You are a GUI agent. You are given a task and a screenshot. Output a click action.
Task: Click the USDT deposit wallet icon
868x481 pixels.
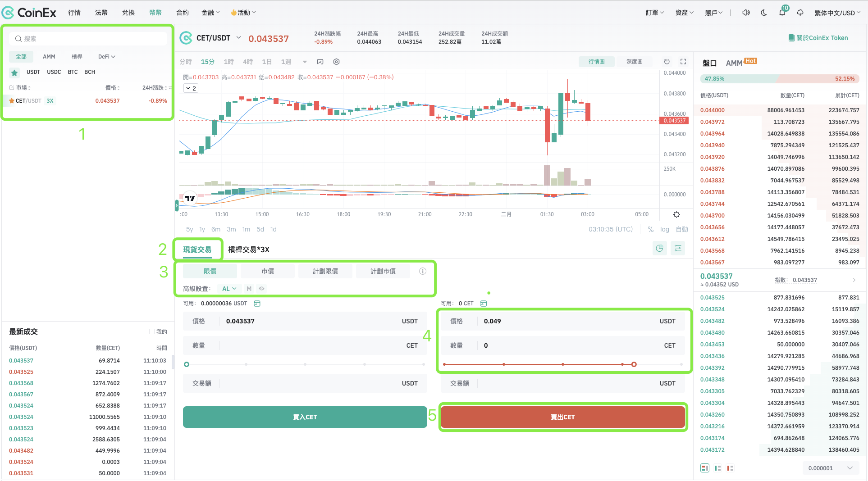(x=257, y=304)
